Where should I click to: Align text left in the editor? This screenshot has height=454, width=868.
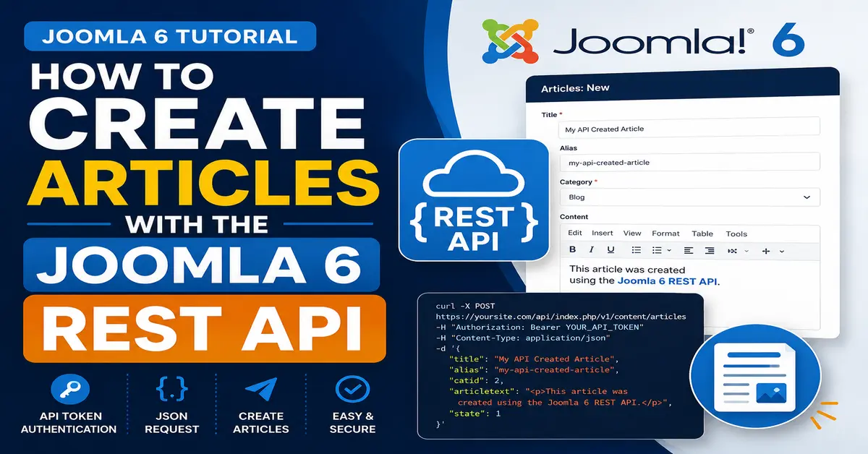[688, 250]
